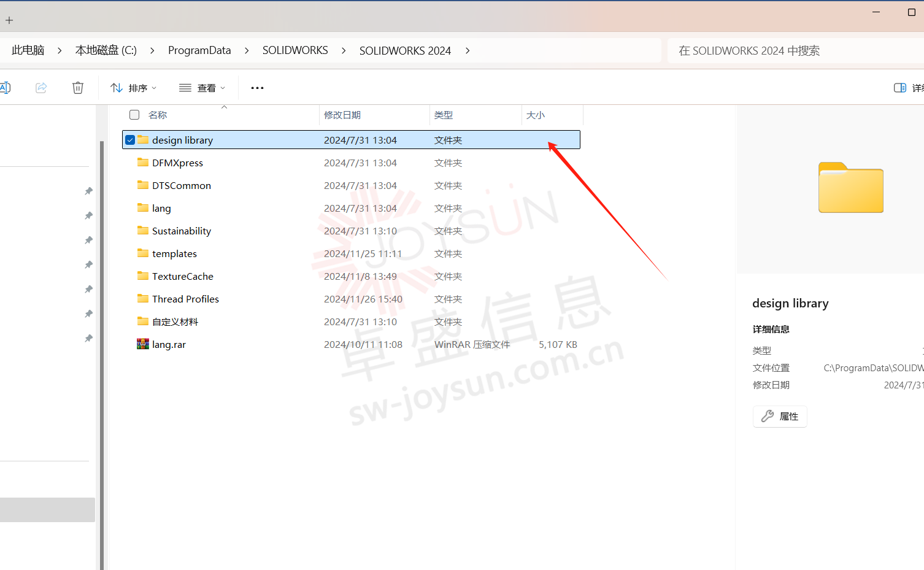Image resolution: width=924 pixels, height=570 pixels.
Task: Select the TextureCache folder name
Action: [x=183, y=276]
